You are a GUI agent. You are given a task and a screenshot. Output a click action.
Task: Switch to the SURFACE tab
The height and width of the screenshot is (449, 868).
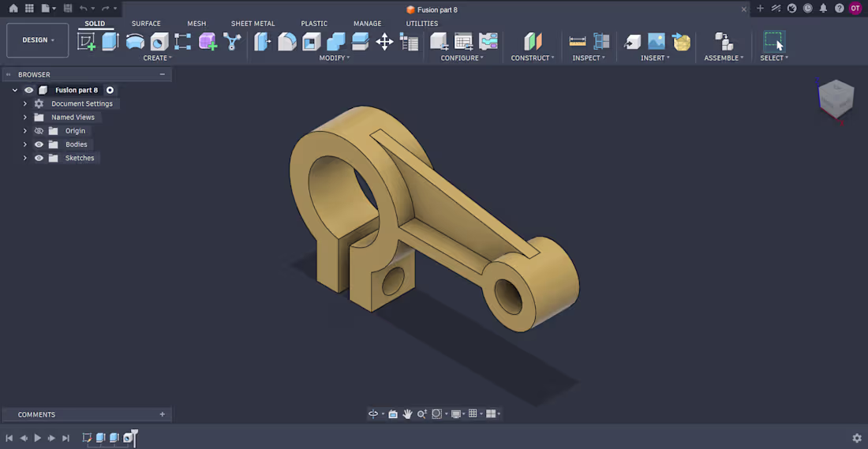click(x=146, y=23)
